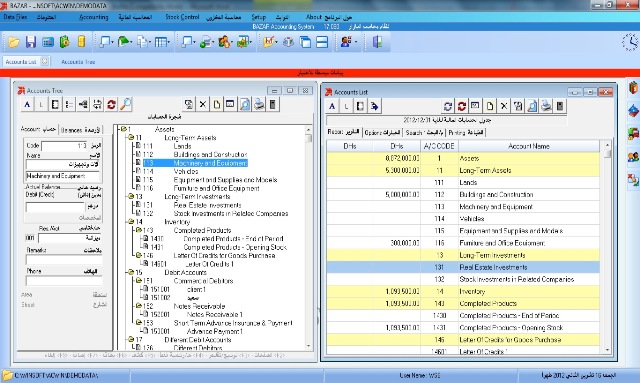Click the floppy disk save icon in main toolbar
Viewport: 640px width, 383px height.
point(31,42)
